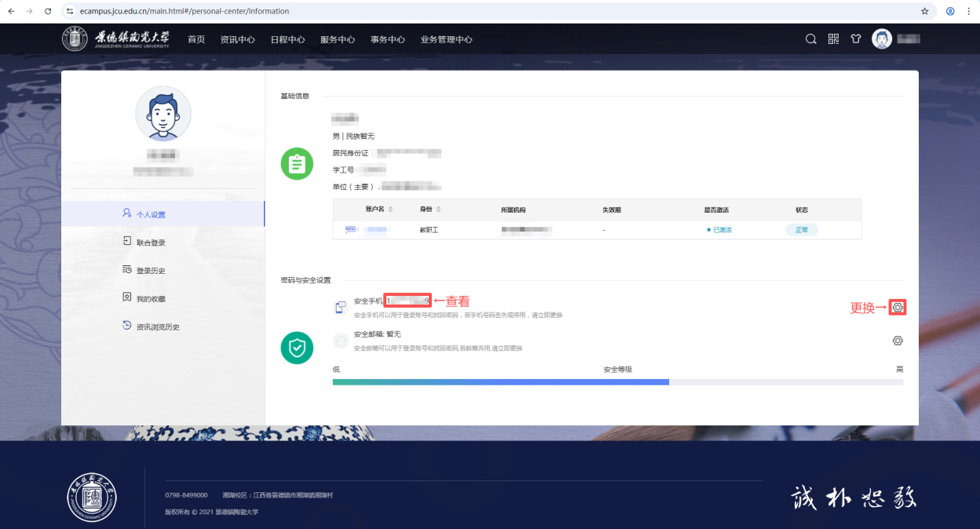
Task: Go to 我的收藏 in the sidebar
Action: coord(150,299)
